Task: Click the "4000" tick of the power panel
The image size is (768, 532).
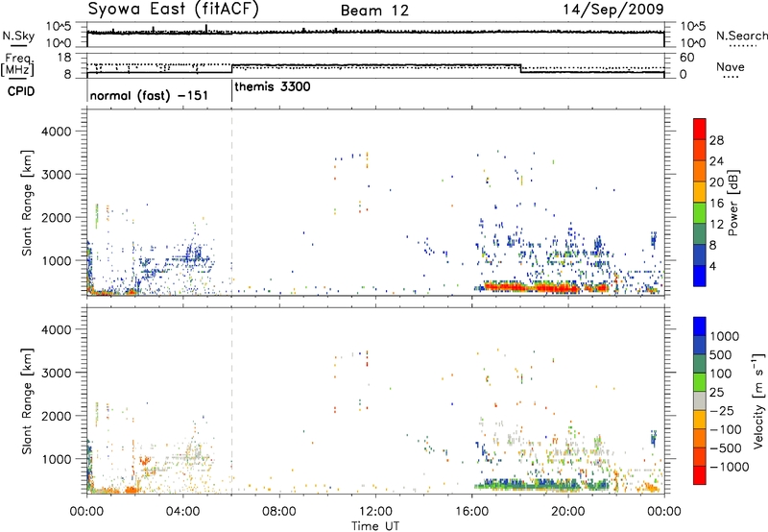Action: click(x=56, y=132)
